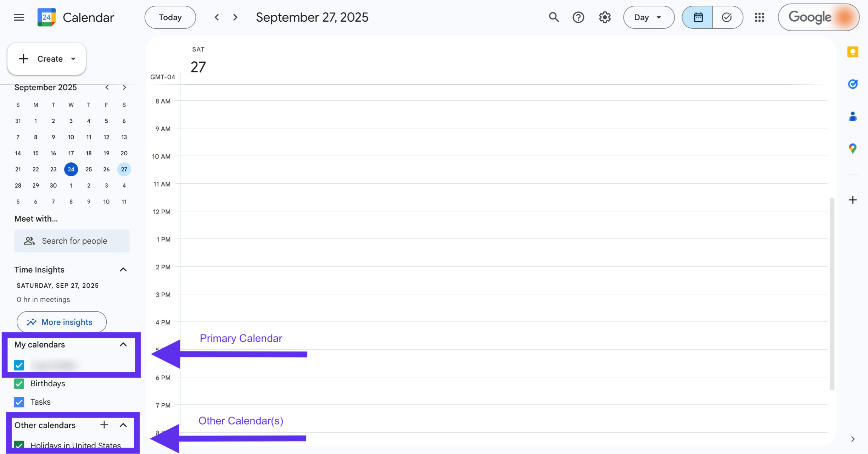Open Google Keep in side panel
The height and width of the screenshot is (454, 868).
(852, 52)
